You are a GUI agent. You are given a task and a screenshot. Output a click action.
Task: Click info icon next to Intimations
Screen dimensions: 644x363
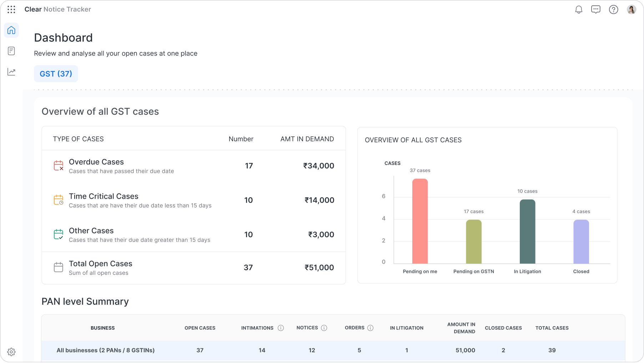(x=281, y=328)
